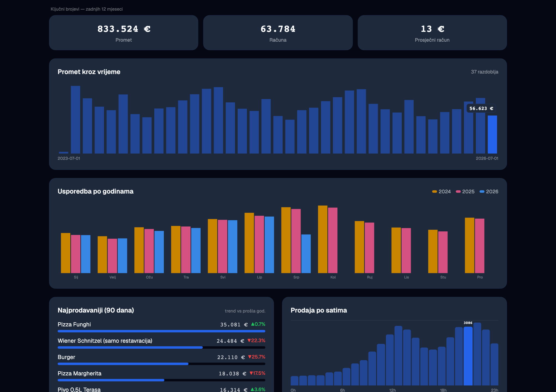Click the 2026 legend color swatch
The height and width of the screenshot is (392, 556).
coord(482,192)
